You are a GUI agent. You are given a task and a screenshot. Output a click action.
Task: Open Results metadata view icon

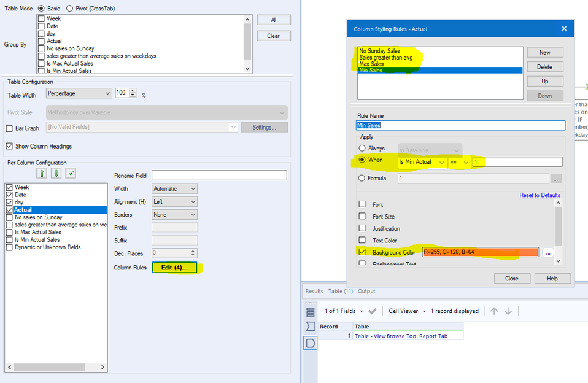[311, 327]
